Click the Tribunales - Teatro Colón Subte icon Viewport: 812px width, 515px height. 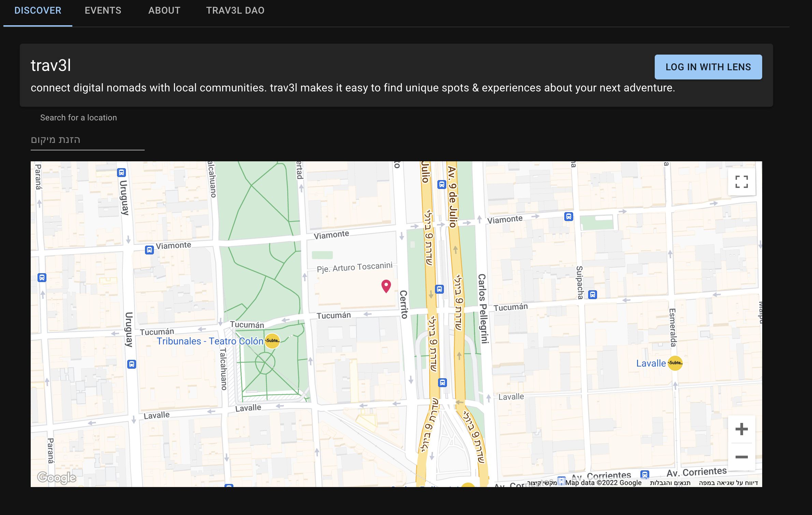pyautogui.click(x=272, y=341)
